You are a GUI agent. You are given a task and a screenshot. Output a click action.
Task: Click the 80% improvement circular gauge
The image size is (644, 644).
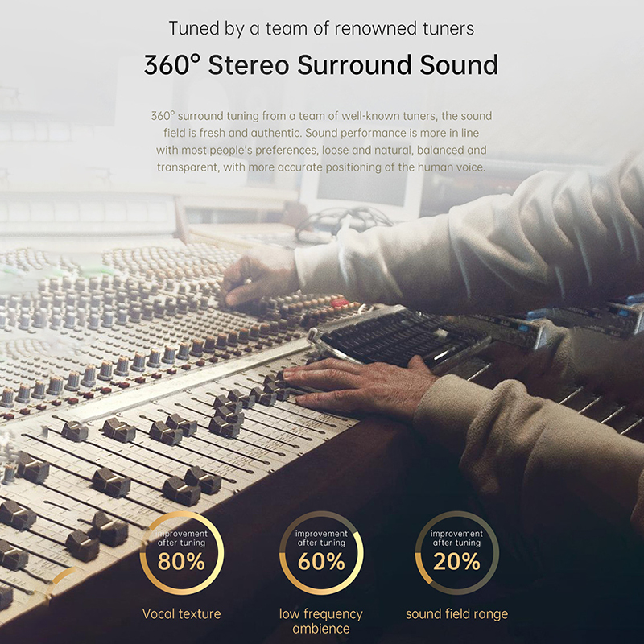(x=181, y=554)
